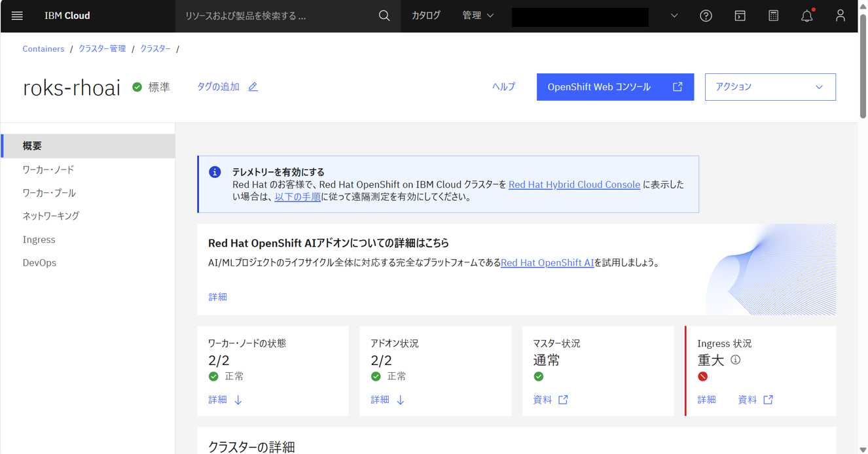This screenshot has width=868, height=454.
Task: Click 詳細 in the OpenShift AI addon banner
Action: 217,297
